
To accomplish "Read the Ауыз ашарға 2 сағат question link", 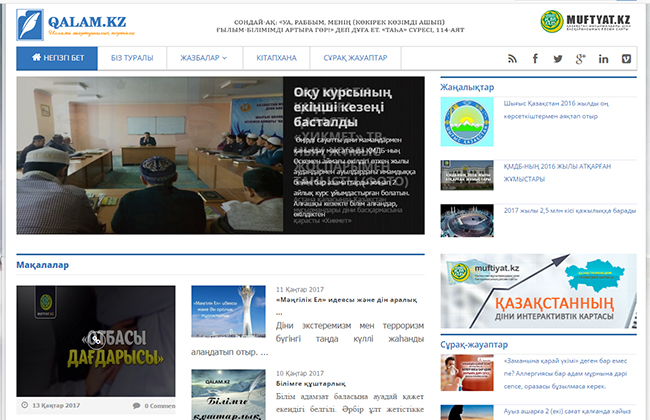I will click(x=567, y=411).
